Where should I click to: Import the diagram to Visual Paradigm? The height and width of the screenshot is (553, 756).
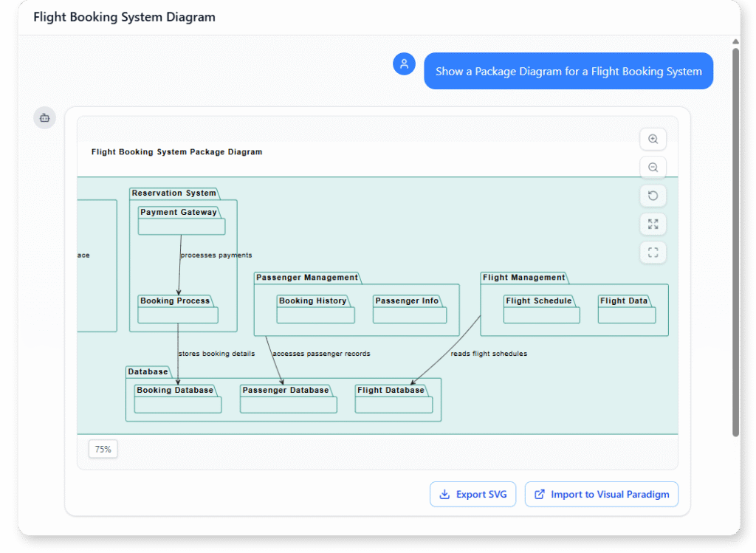[602, 494]
